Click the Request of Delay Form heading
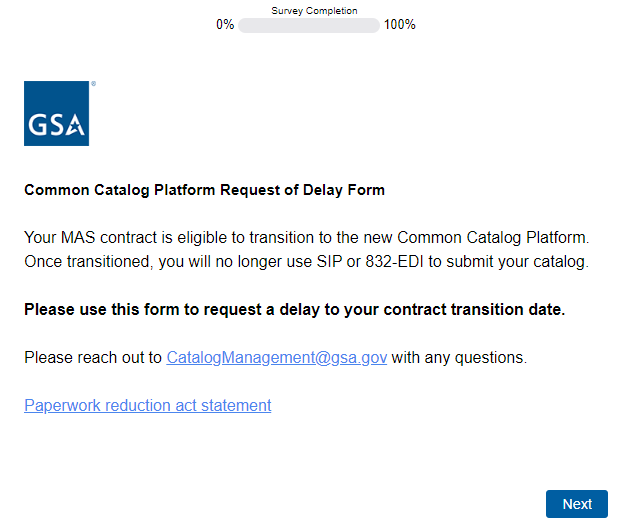 [x=204, y=189]
